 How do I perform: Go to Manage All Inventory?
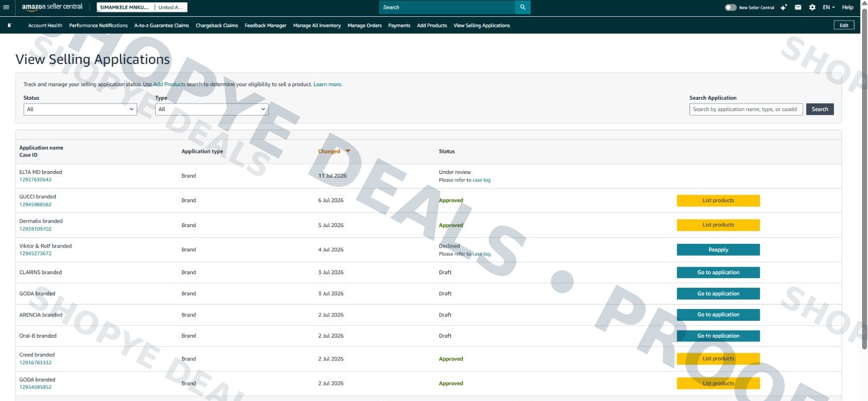317,25
